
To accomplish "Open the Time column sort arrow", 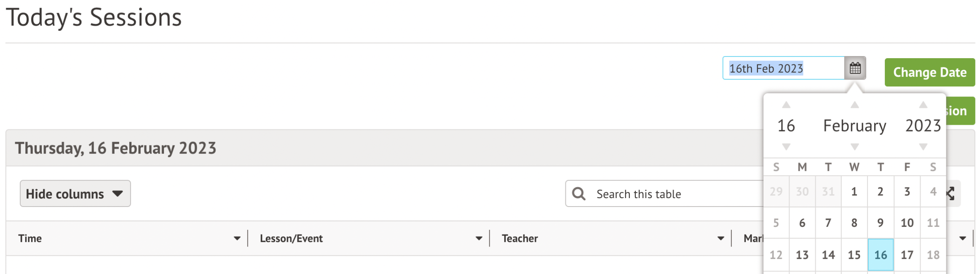I will [x=237, y=239].
